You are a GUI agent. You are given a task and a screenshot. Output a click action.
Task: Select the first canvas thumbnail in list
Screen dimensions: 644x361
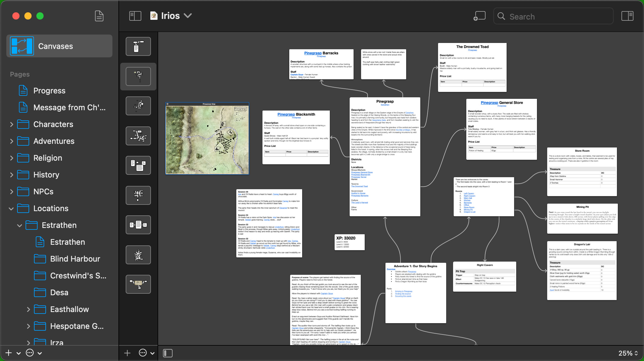pyautogui.click(x=138, y=47)
